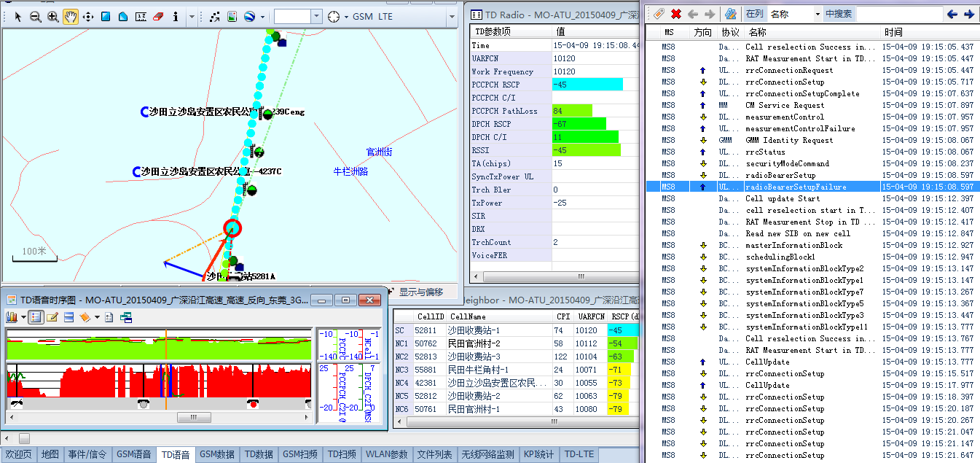Image resolution: width=980 pixels, height=463 pixels.
Task: Open the TD-LTE tab
Action: [x=579, y=454]
